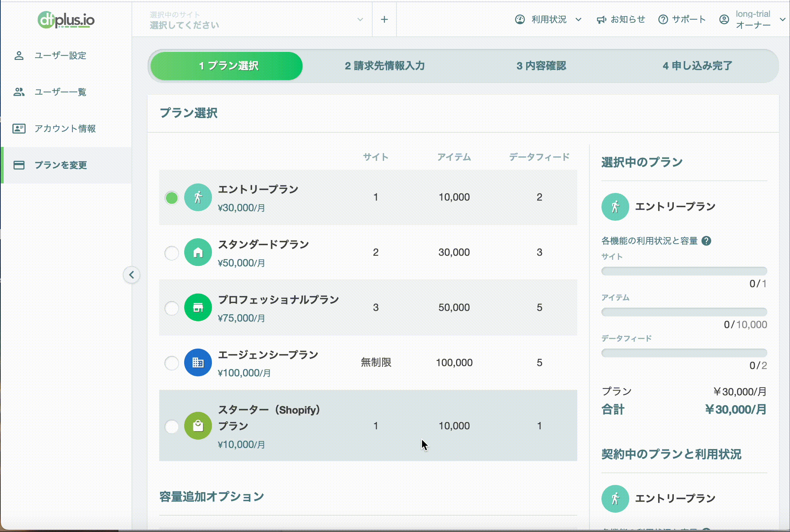Screen dimensions: 790x532
Task: Go to step 3 内容確認
Action: [x=541, y=66]
